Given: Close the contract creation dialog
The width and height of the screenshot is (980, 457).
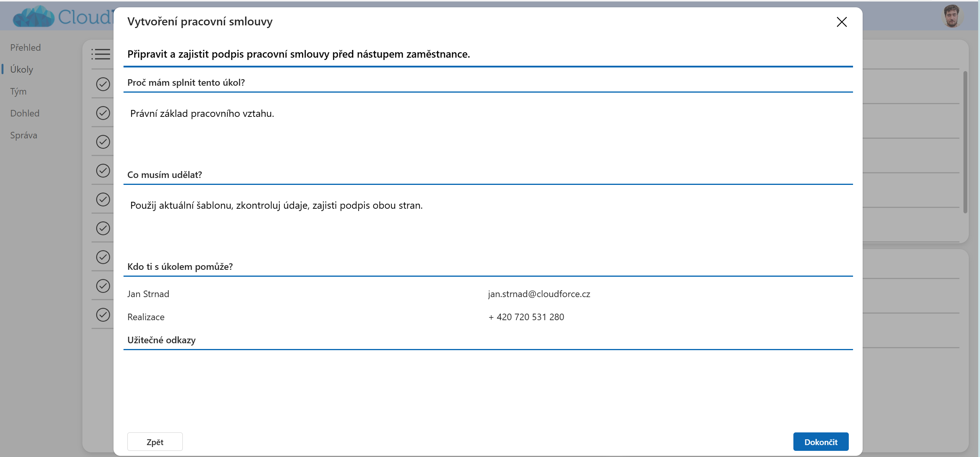Looking at the screenshot, I should click(841, 22).
